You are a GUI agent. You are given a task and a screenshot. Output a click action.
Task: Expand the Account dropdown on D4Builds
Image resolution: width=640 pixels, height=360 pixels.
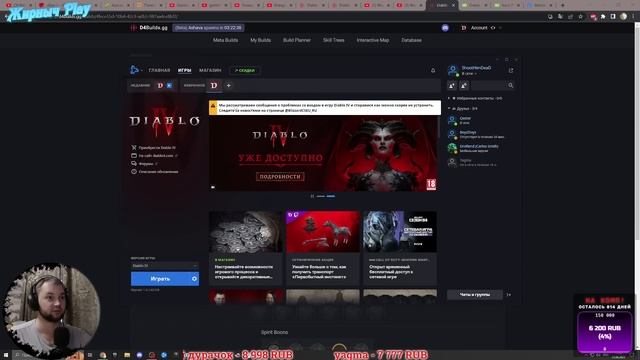coord(482,28)
